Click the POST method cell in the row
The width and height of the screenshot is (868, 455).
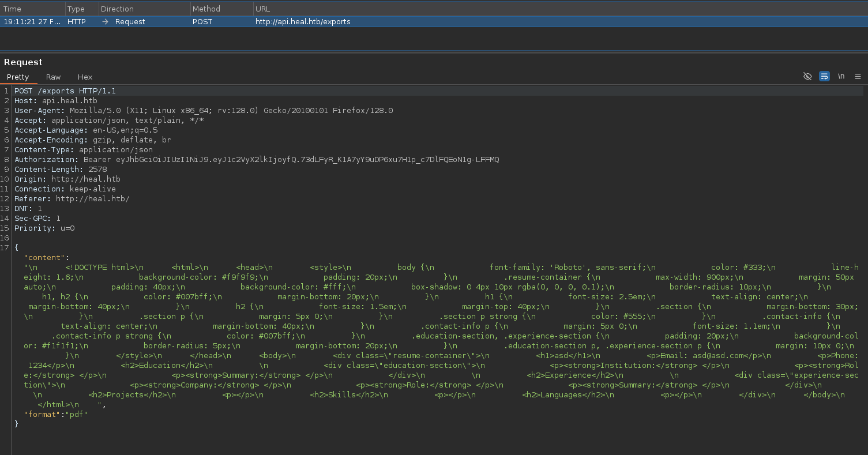pyautogui.click(x=202, y=22)
